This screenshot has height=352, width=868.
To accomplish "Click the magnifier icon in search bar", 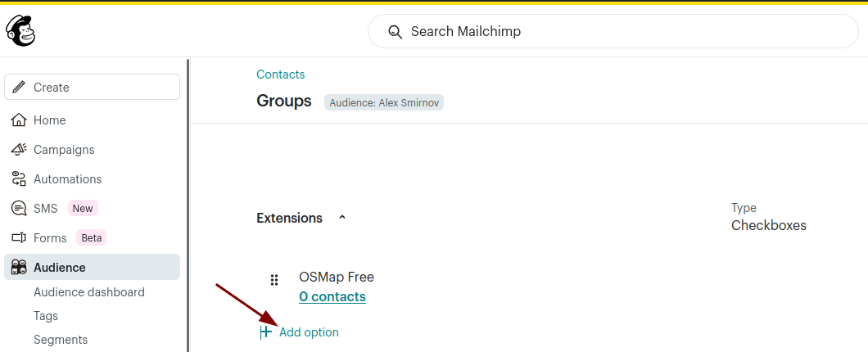I will click(395, 32).
